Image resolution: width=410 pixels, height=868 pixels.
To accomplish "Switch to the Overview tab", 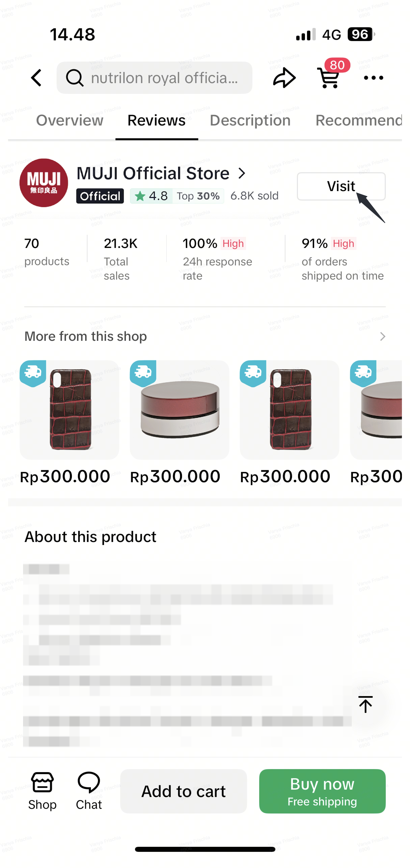I will click(70, 121).
